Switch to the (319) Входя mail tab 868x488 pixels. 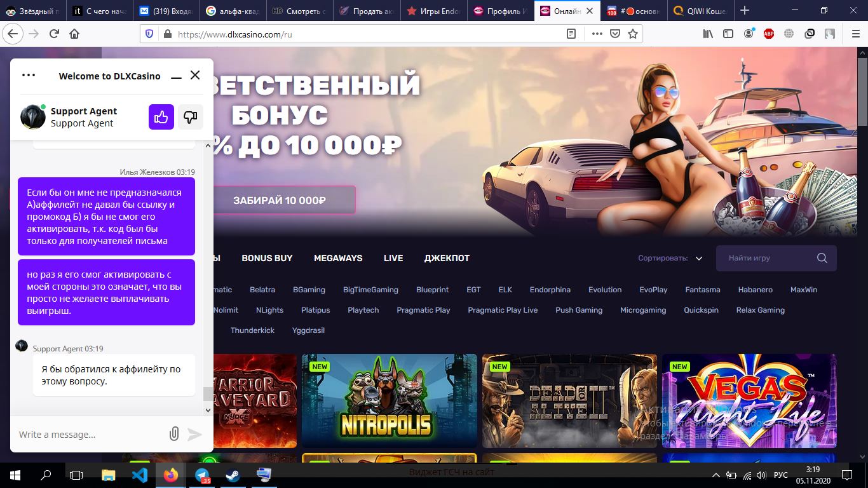point(166,11)
